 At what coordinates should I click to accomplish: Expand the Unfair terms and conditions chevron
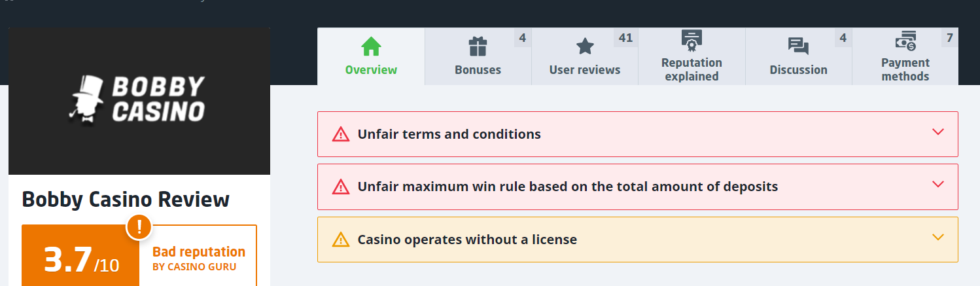[938, 132]
